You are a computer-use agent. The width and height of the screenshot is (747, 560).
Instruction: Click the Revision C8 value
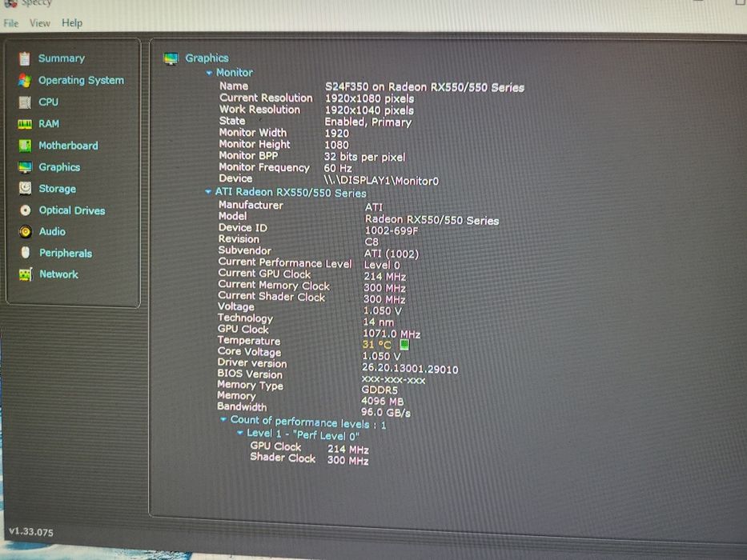point(371,242)
